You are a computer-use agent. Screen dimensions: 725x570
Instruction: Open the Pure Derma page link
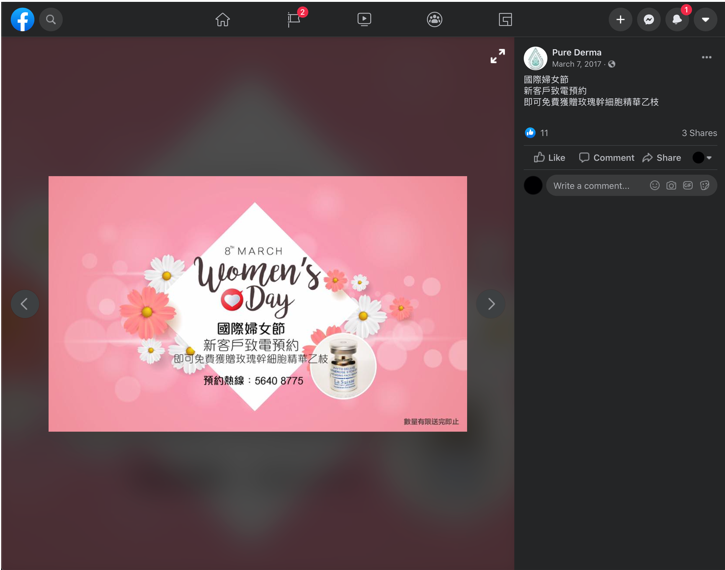[x=576, y=52]
